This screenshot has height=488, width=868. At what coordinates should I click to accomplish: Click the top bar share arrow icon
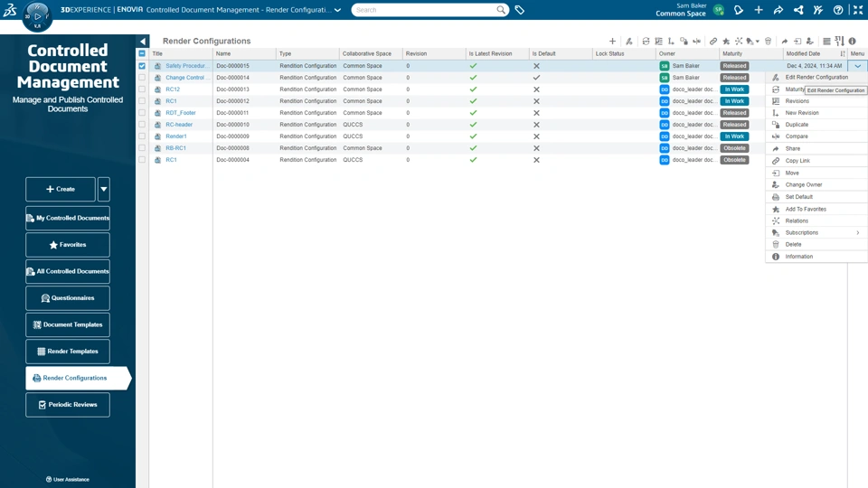[x=778, y=10]
